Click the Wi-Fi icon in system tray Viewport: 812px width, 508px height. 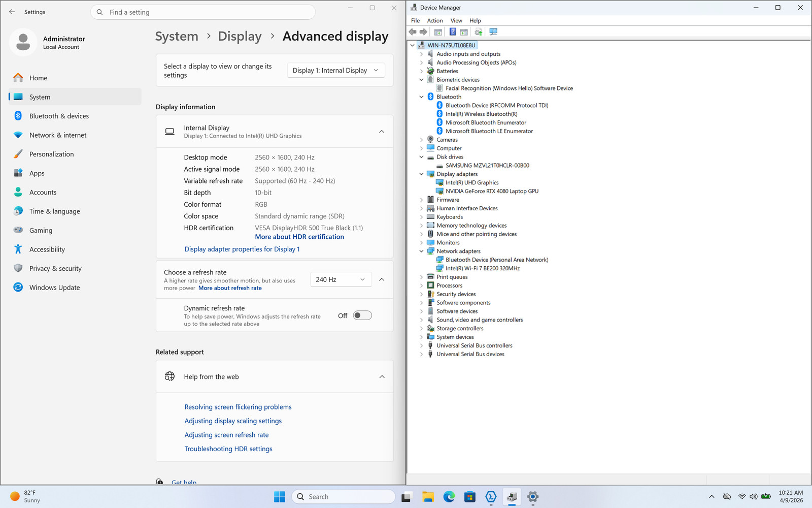coord(742,496)
